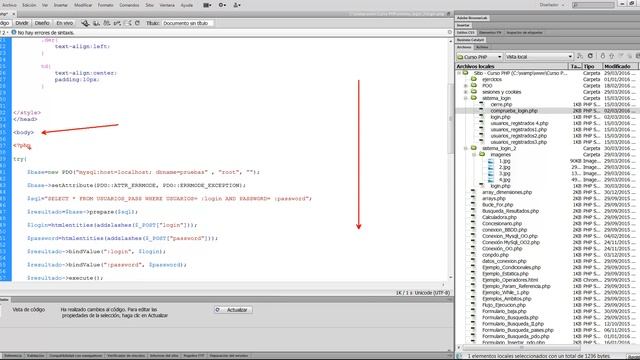This screenshot has height=360, width=640.
Task: Select Calculadora.php file
Action: [499, 218]
